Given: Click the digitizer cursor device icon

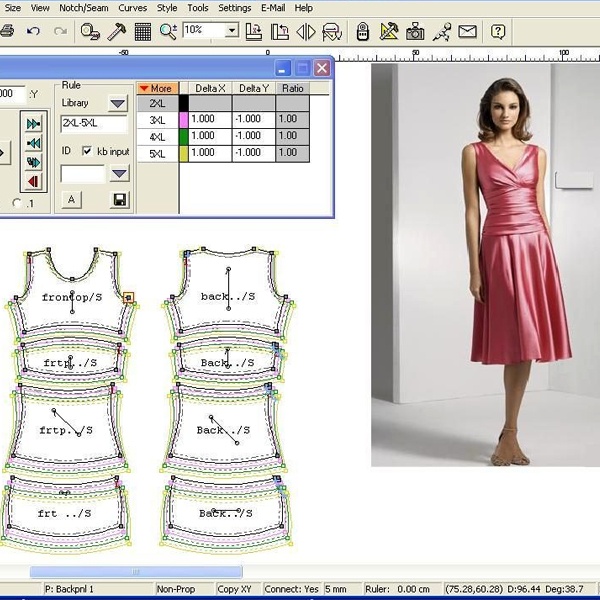Looking at the screenshot, I should coord(362,31).
